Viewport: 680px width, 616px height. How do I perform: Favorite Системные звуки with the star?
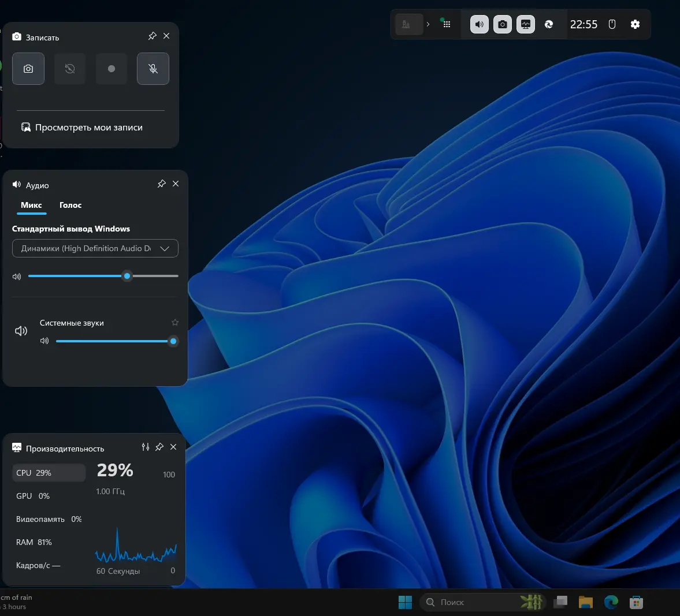click(x=175, y=323)
